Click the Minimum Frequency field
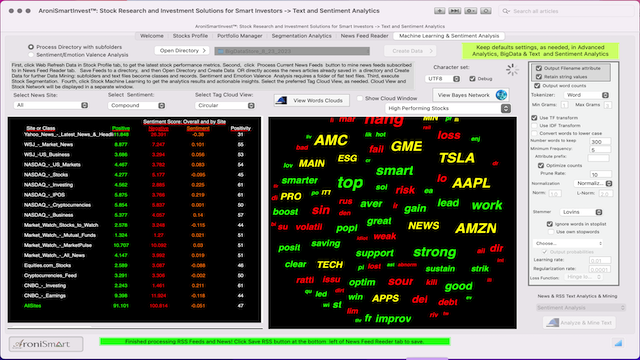Viewport: 640px width, 360px height. (x=600, y=150)
